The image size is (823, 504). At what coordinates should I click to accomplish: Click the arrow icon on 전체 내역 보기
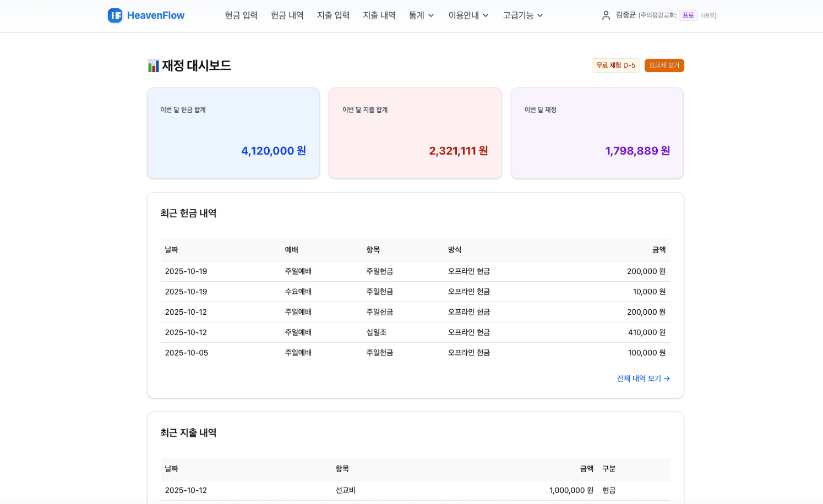click(667, 379)
